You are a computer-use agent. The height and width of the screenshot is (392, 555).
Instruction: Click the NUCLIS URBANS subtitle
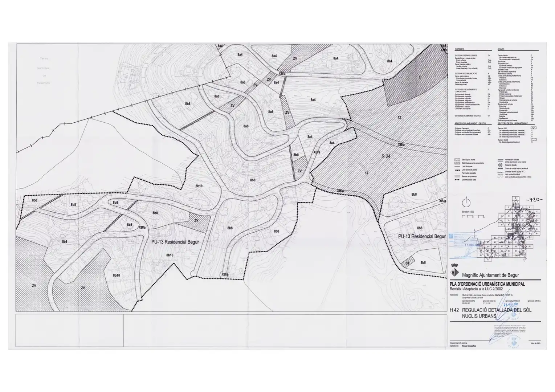478,316
